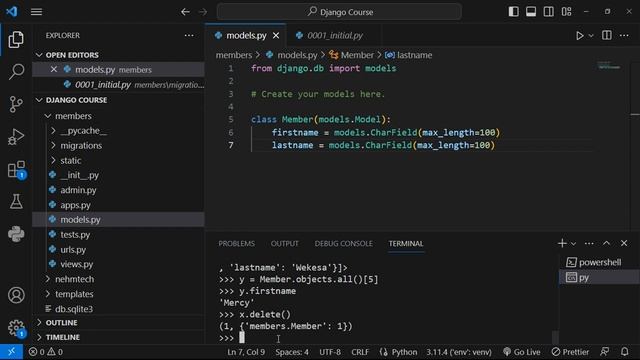The height and width of the screenshot is (360, 640).
Task: Open the admin.py file
Action: (x=78, y=190)
